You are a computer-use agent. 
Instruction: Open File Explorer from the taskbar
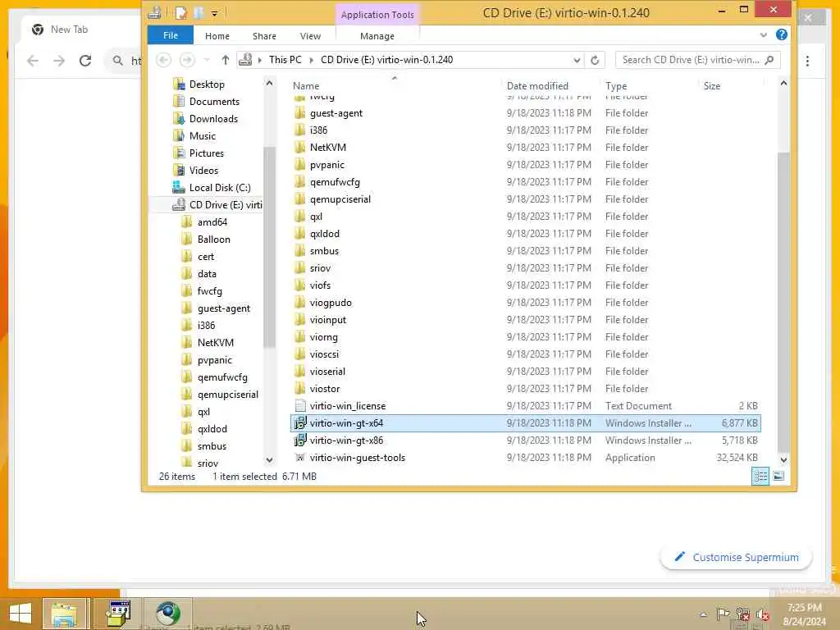64,614
